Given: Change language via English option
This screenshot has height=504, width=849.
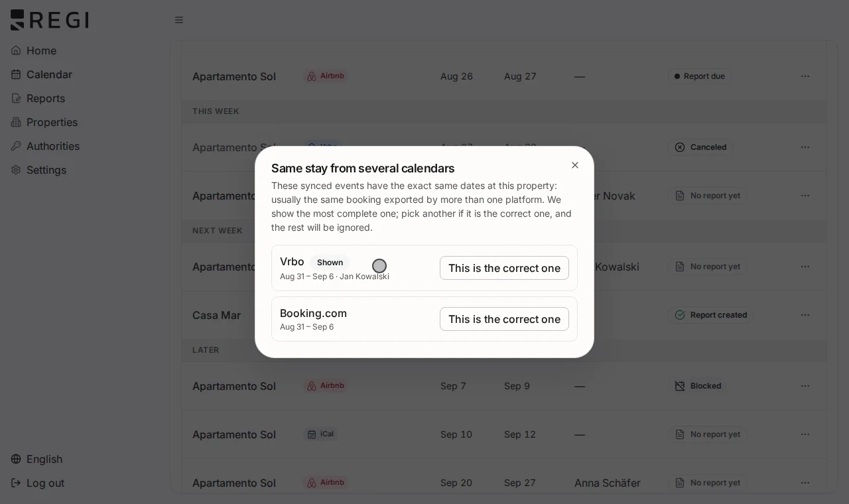Looking at the screenshot, I should pyautogui.click(x=44, y=459).
